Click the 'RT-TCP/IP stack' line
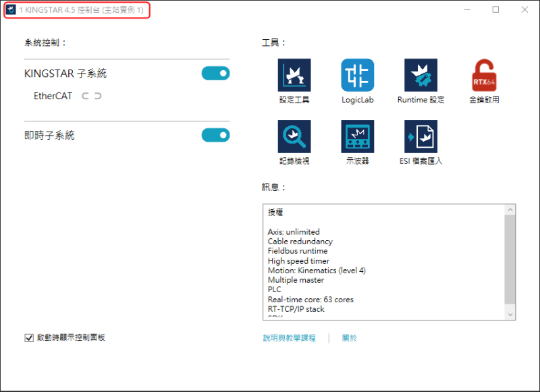This screenshot has width=540, height=392. [296, 309]
